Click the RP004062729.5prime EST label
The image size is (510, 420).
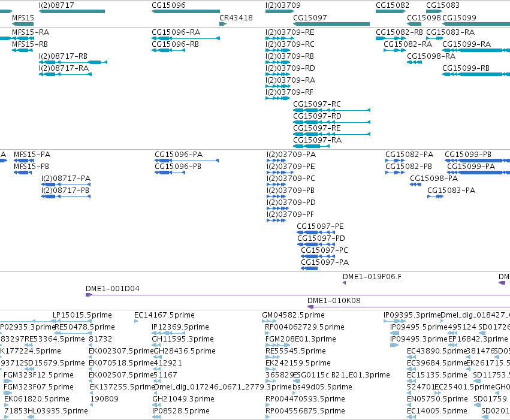(x=305, y=327)
